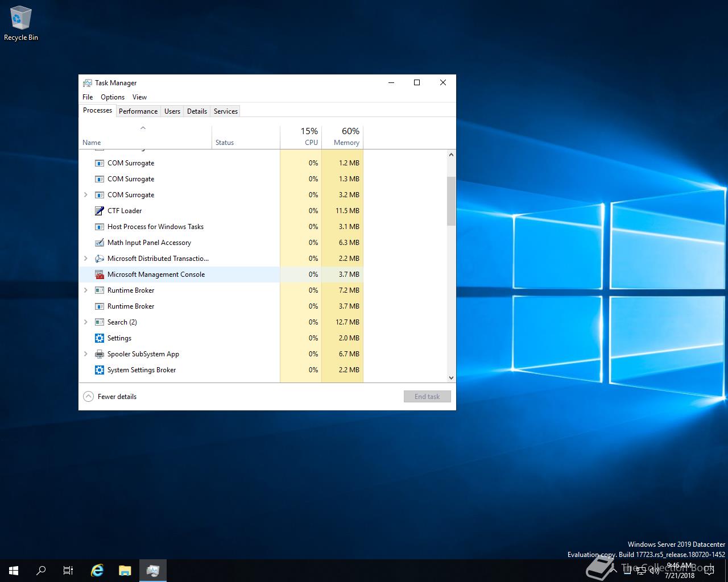Expand the third COM Surrogate process
The image size is (728, 582).
pyautogui.click(x=86, y=195)
